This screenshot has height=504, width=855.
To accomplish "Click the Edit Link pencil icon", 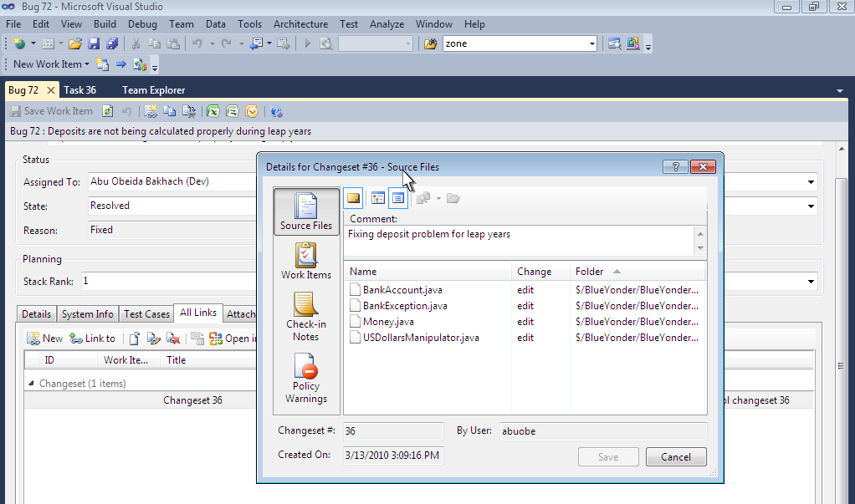I will (154, 339).
